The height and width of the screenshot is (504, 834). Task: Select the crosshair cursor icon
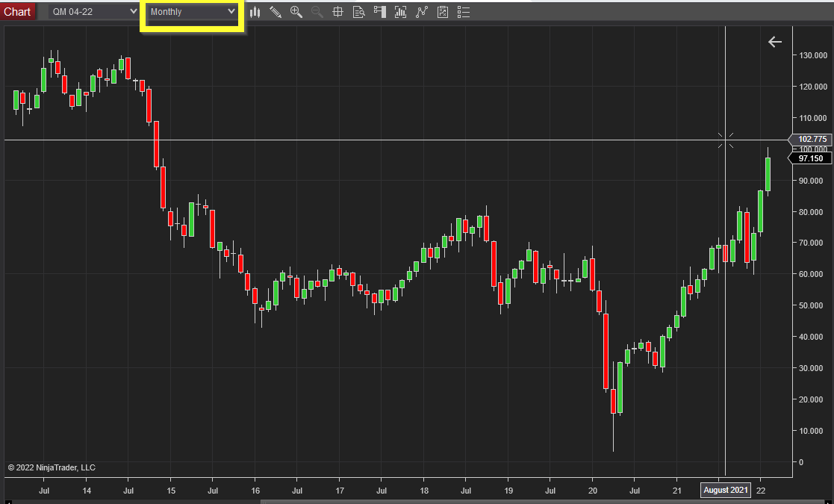[x=337, y=12]
